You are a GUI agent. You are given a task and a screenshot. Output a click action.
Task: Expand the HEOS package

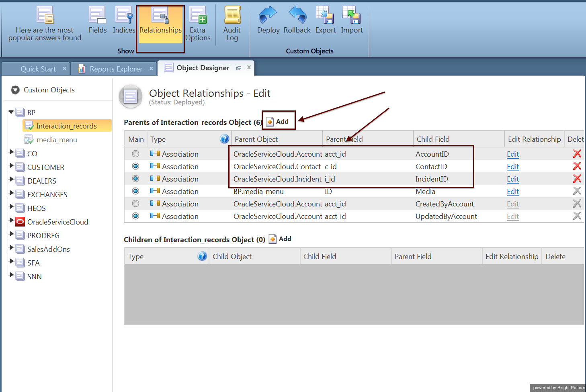point(12,206)
